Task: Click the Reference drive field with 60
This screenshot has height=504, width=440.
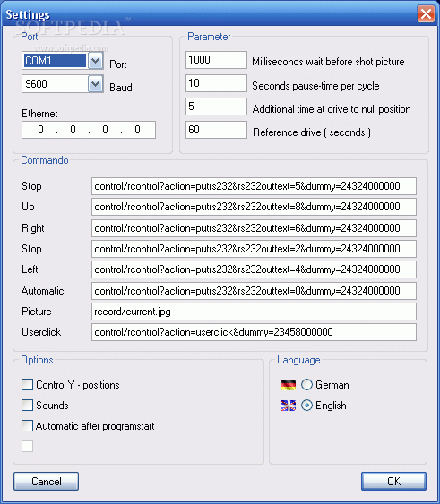Action: point(216,130)
